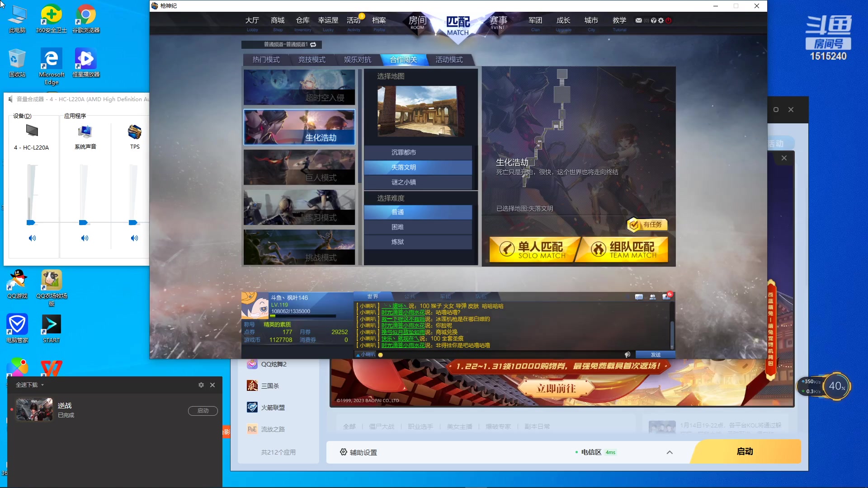The image size is (868, 488).
Task: Click 发送 send chat button
Action: coord(656,355)
